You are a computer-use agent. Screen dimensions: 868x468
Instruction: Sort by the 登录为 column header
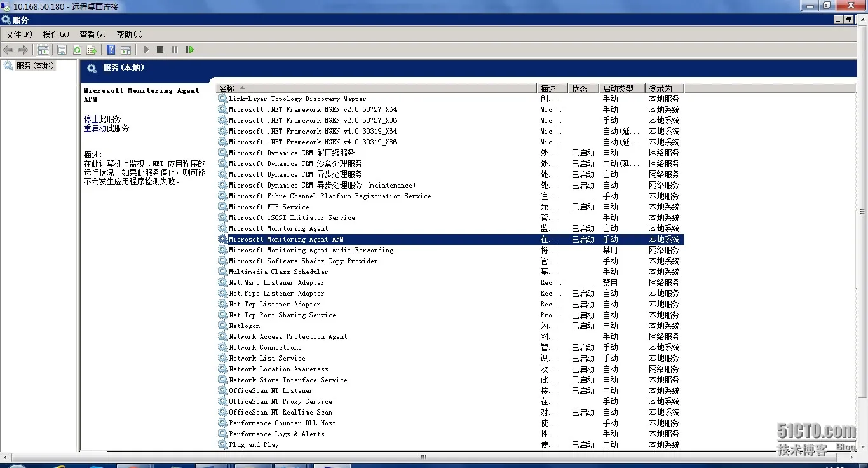[x=665, y=88]
